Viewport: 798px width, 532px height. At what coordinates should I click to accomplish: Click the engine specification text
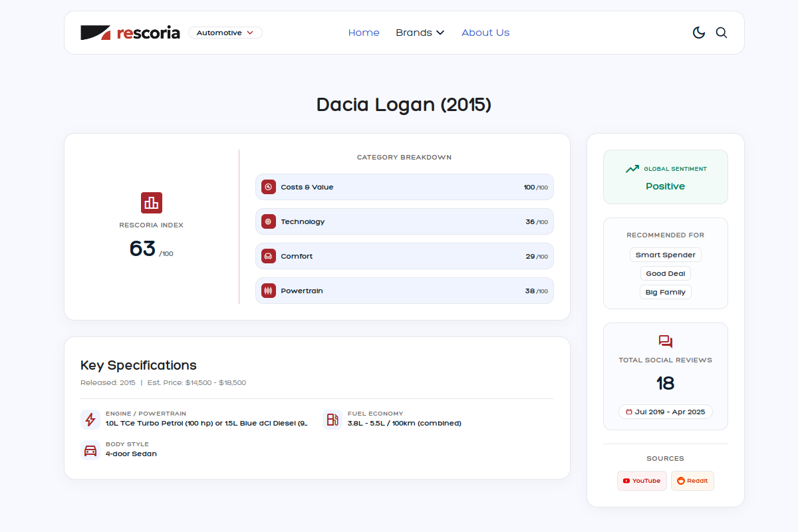point(206,423)
